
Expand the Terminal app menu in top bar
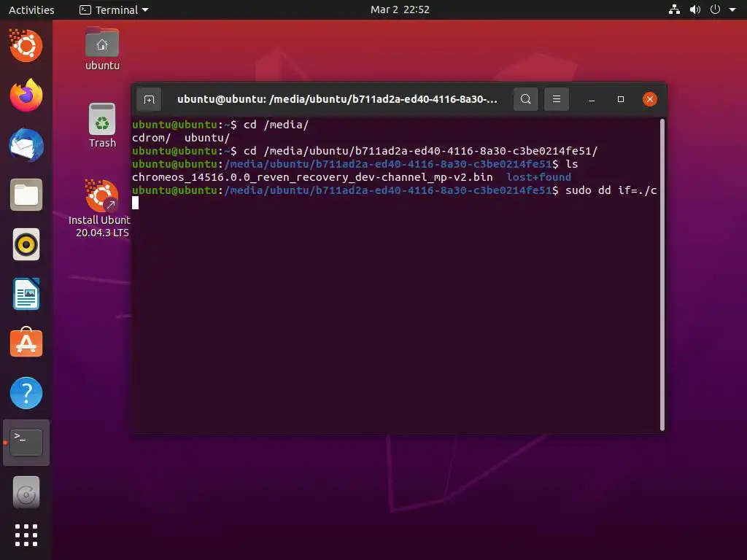[x=114, y=9]
